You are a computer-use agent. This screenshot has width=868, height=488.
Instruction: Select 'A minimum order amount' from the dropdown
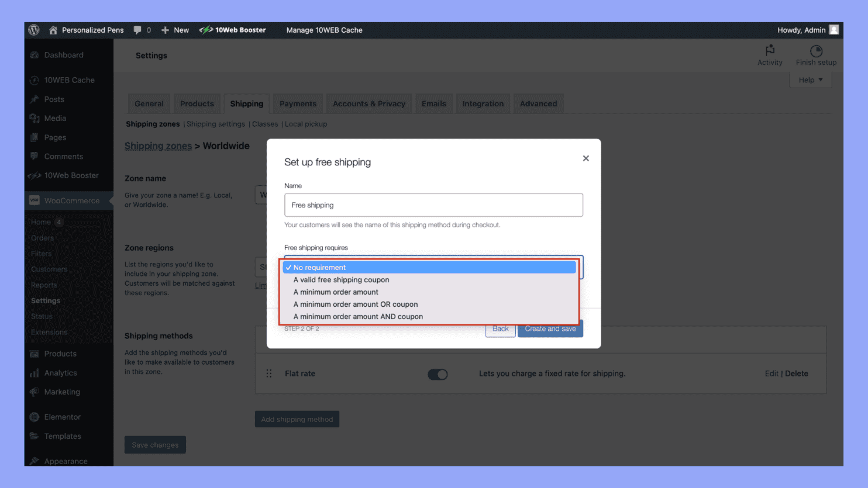(x=336, y=292)
